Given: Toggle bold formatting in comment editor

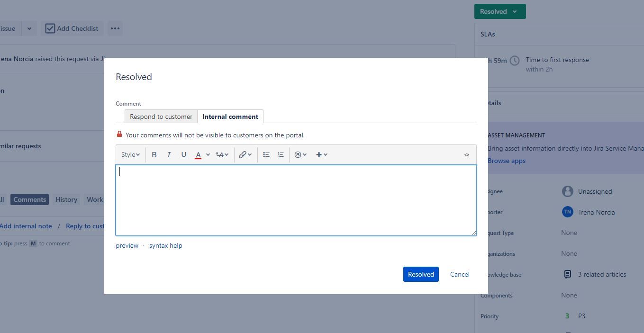Looking at the screenshot, I should (154, 154).
